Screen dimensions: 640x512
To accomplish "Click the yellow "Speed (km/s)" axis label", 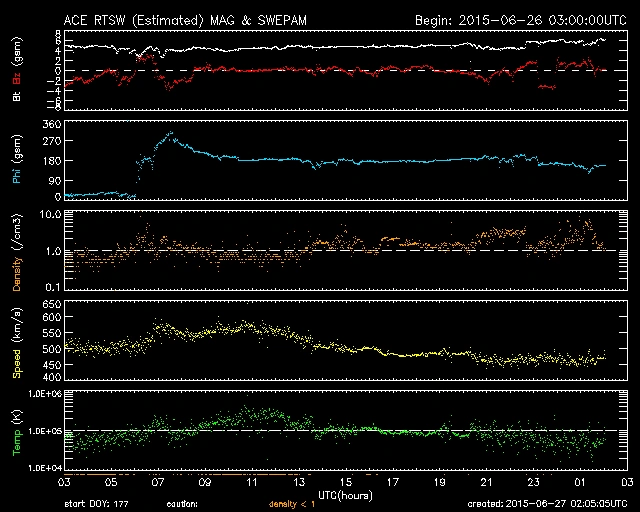I will click(17, 343).
